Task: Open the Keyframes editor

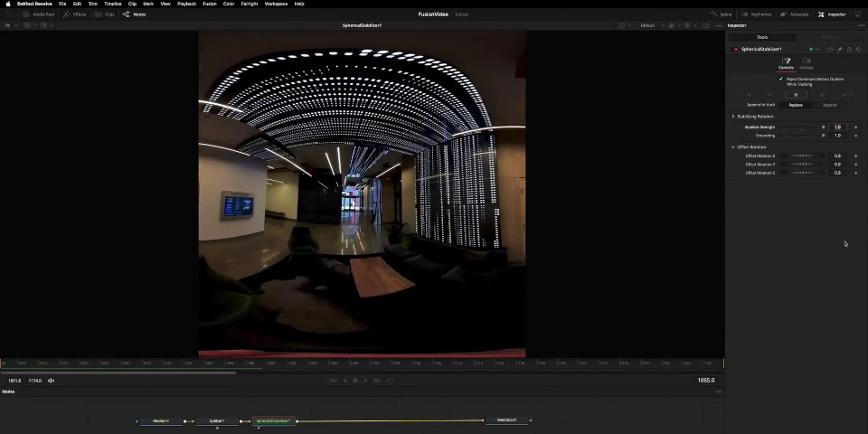Action: [x=758, y=14]
